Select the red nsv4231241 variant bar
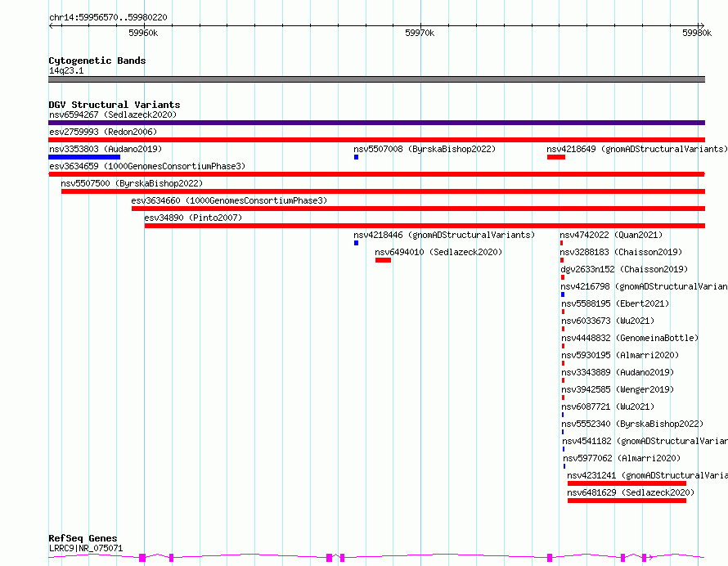This screenshot has width=728, height=566. (x=627, y=483)
